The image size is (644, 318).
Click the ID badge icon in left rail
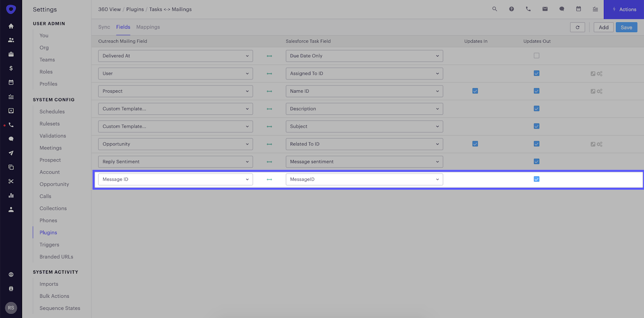click(11, 289)
